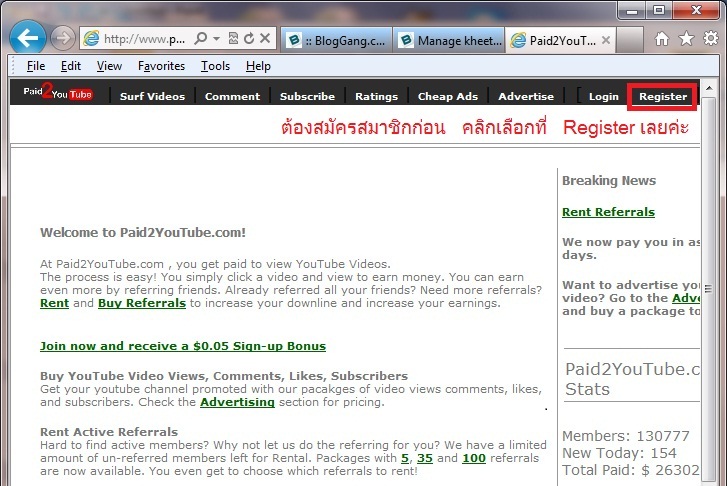The image size is (727, 486).
Task: Open the browser Tools gear icon
Action: click(x=710, y=38)
